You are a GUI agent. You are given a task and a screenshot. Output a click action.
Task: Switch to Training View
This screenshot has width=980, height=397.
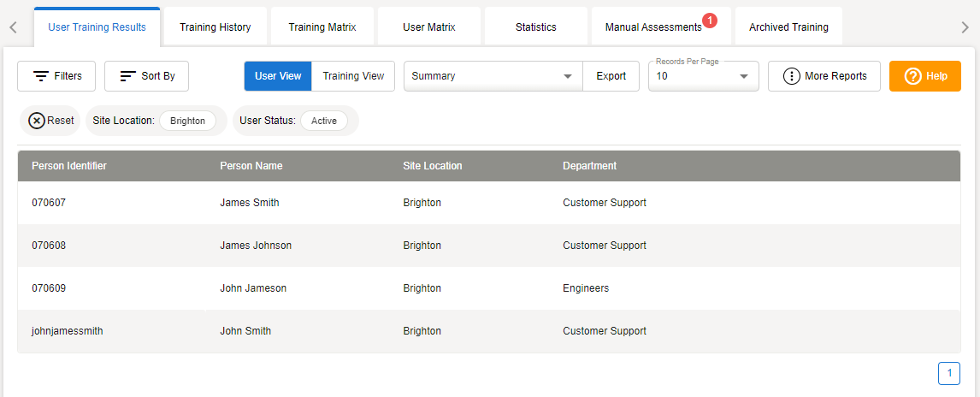pyautogui.click(x=353, y=76)
